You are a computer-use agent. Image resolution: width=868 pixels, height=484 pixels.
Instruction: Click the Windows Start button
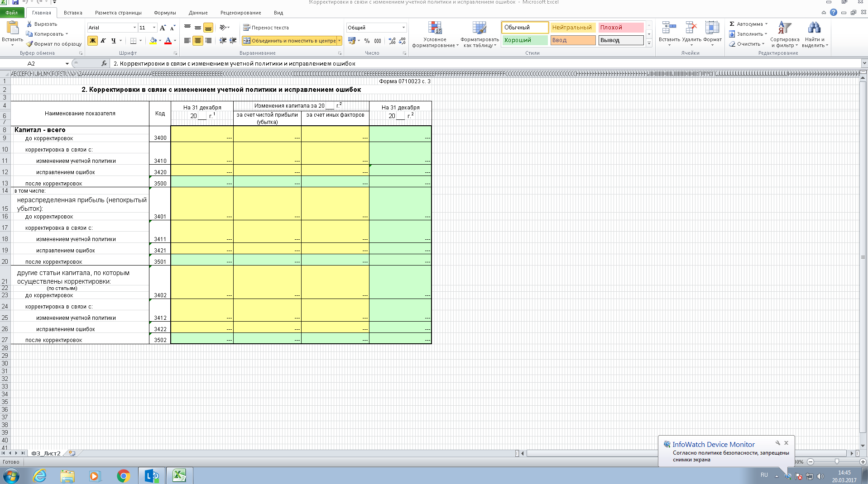[x=11, y=476]
